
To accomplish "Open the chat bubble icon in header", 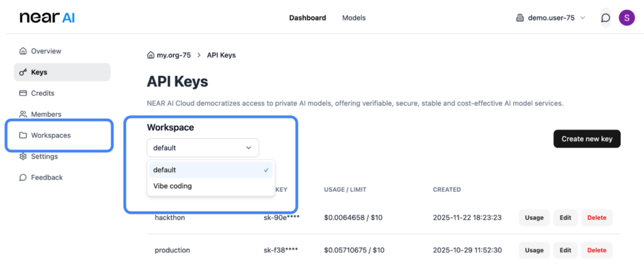I will 606,18.
